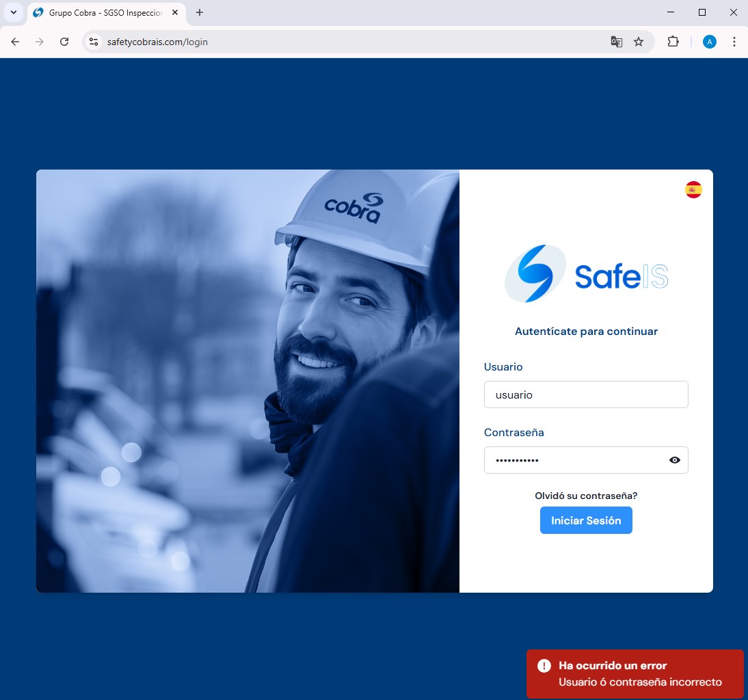Click the Spanish flag language selector
The width and height of the screenshot is (748, 700).
tap(693, 190)
